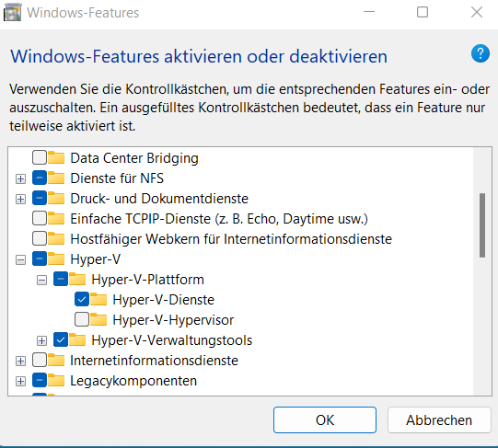This screenshot has height=448, width=498.
Task: Collapse the Hyper-V tree node
Action: coord(20,260)
